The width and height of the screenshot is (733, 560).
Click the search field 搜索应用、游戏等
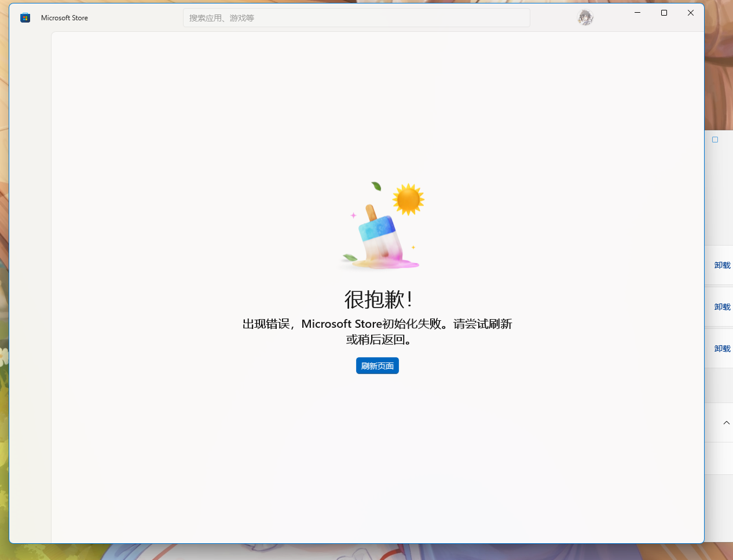(x=357, y=17)
